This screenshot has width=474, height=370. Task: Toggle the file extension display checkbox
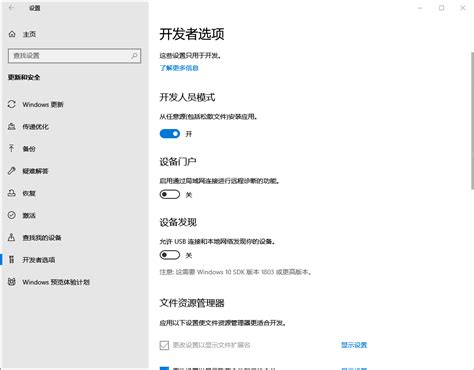tap(164, 345)
